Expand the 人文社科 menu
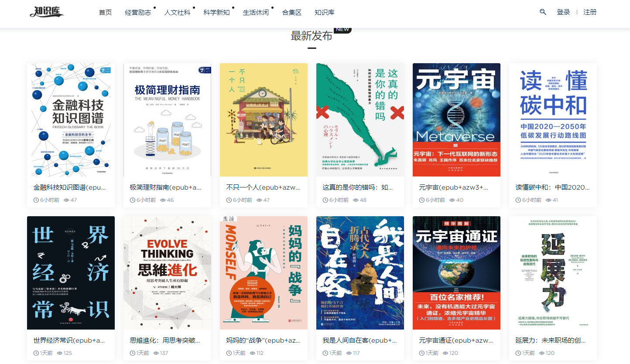The height and width of the screenshot is (364, 630). (177, 12)
